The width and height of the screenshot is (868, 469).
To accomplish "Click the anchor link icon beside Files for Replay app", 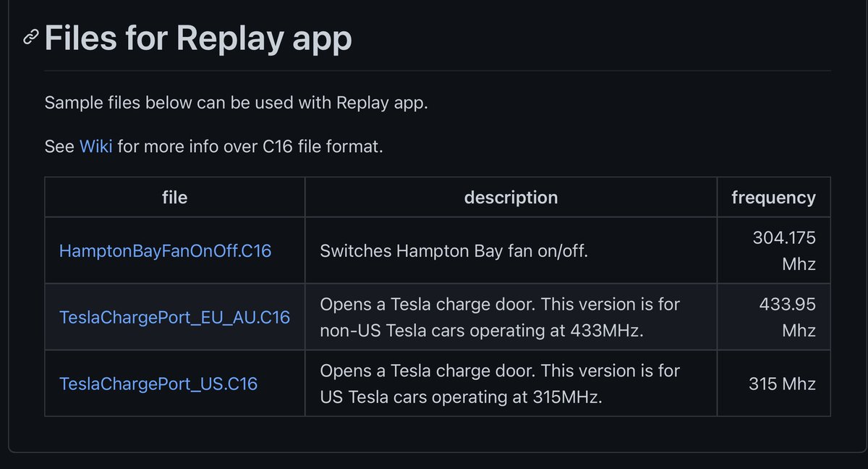I will click(x=30, y=38).
